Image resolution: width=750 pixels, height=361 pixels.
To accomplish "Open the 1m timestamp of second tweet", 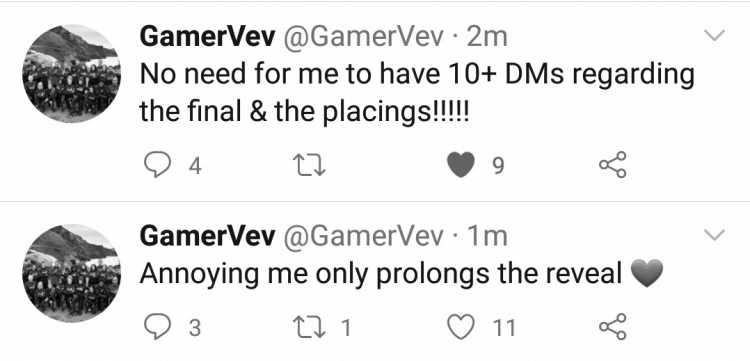I will [x=486, y=237].
